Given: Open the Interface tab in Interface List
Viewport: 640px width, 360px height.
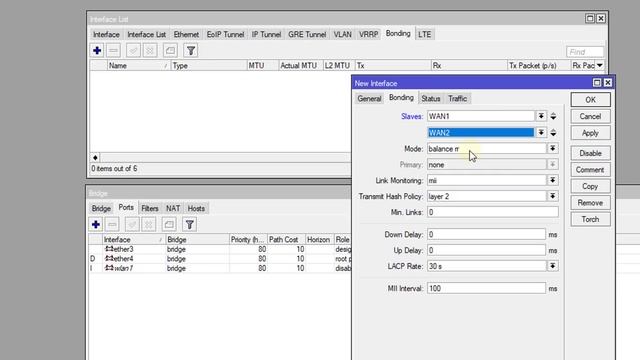Looking at the screenshot, I should pos(106,35).
